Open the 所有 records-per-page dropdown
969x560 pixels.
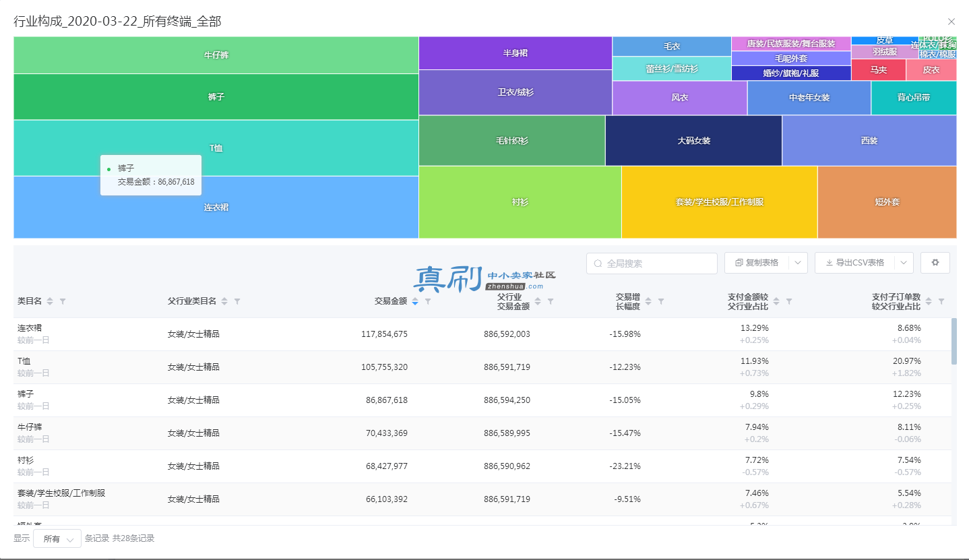(x=57, y=538)
